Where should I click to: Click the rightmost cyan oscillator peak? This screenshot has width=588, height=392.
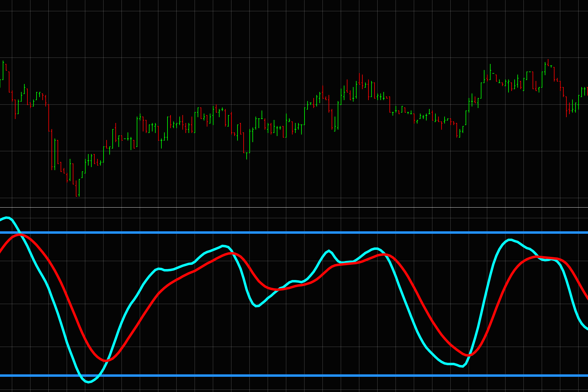click(x=510, y=240)
